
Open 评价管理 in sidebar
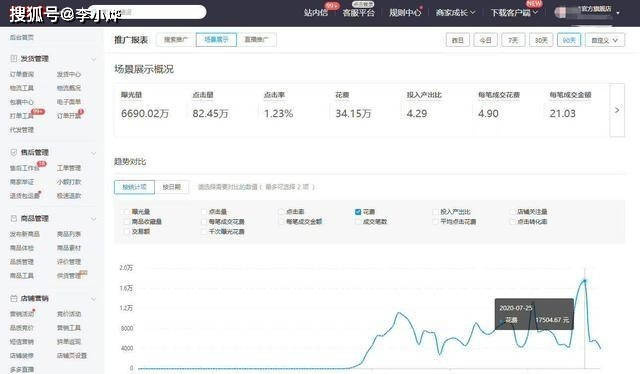tap(69, 262)
